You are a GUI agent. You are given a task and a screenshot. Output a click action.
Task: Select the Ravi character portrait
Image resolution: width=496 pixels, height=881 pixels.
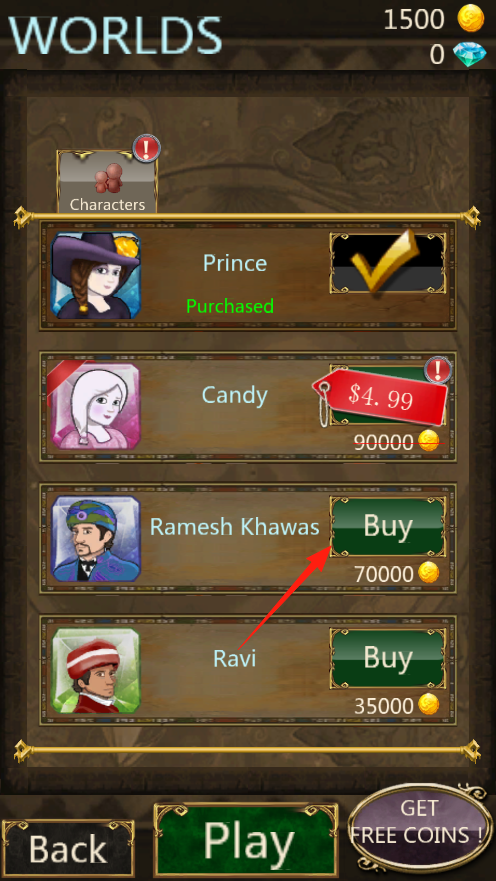tap(95, 670)
